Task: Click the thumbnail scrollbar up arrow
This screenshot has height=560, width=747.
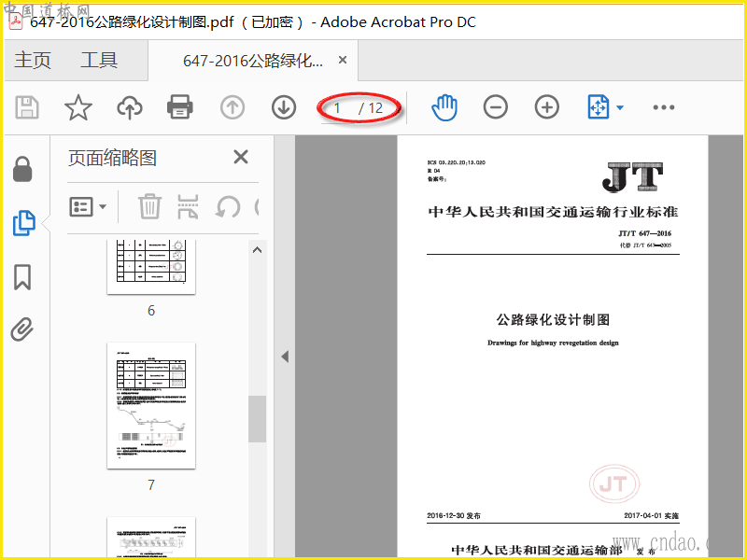Action: [x=258, y=250]
